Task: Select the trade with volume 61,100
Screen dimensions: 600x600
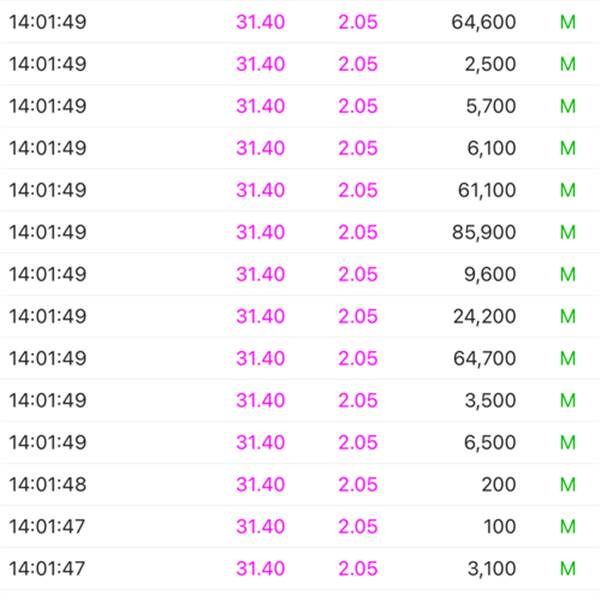Action: pyautogui.click(x=484, y=190)
